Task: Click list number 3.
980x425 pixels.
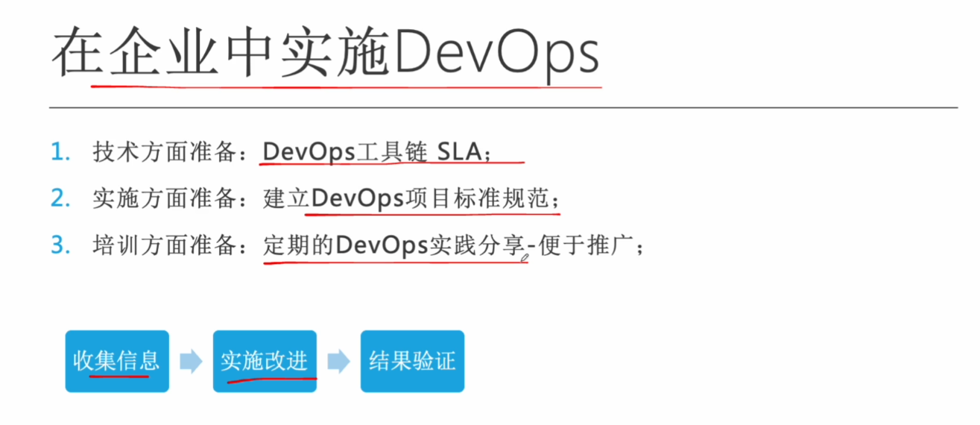Action: (60, 245)
